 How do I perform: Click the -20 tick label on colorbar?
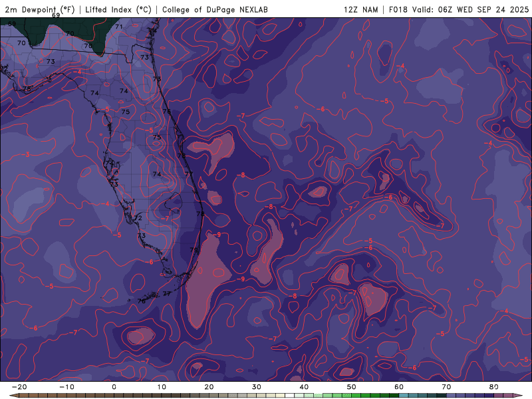[19, 387]
